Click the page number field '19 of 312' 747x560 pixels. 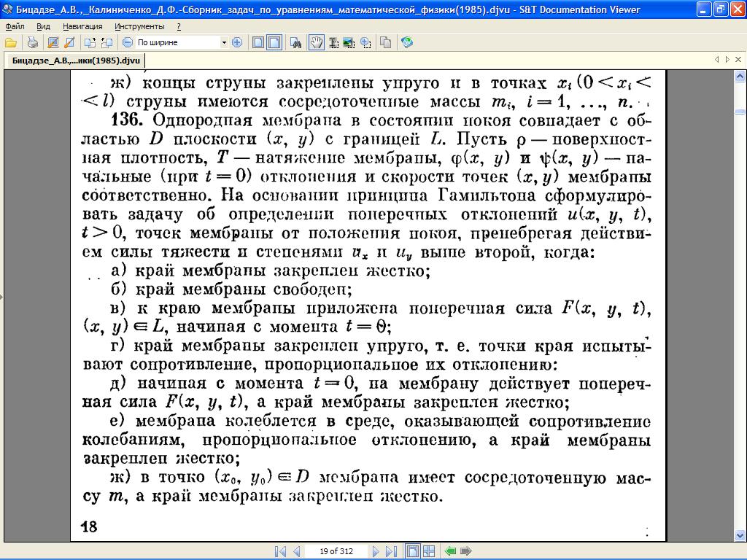(x=336, y=551)
